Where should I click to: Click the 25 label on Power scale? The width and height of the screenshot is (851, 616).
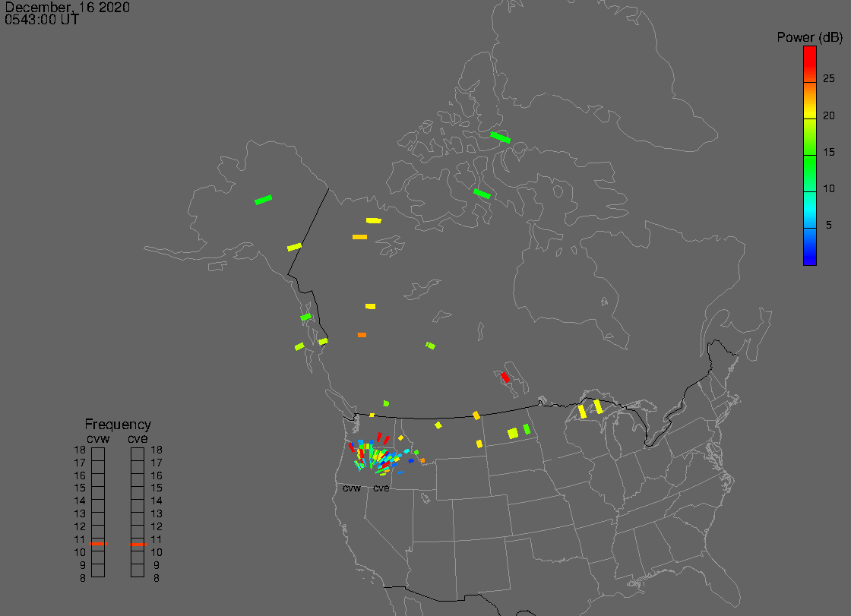829,79
